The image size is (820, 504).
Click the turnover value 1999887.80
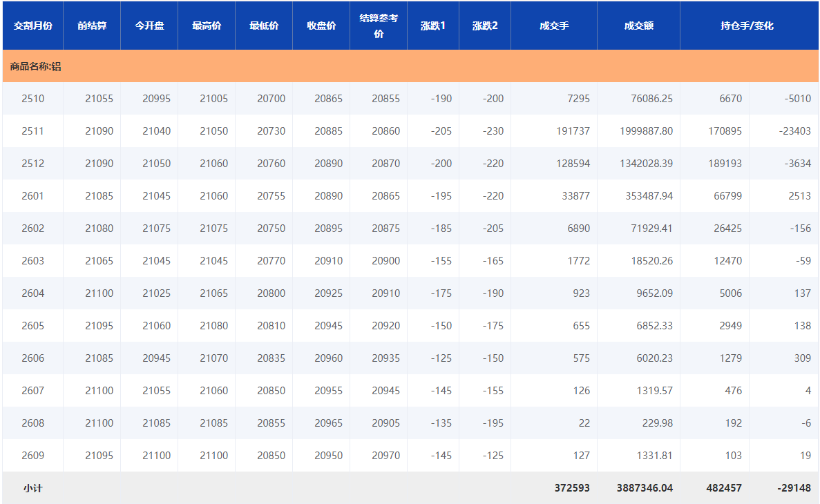643,131
